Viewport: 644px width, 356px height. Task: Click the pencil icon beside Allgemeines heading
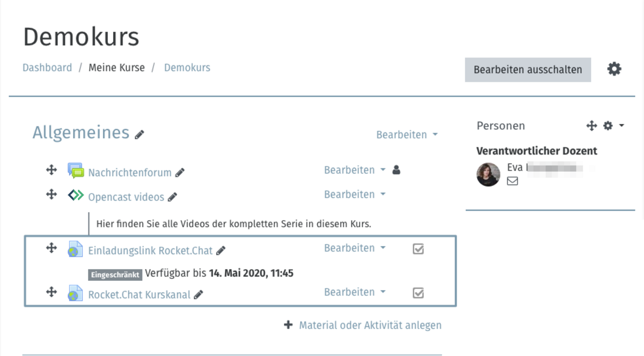click(140, 134)
